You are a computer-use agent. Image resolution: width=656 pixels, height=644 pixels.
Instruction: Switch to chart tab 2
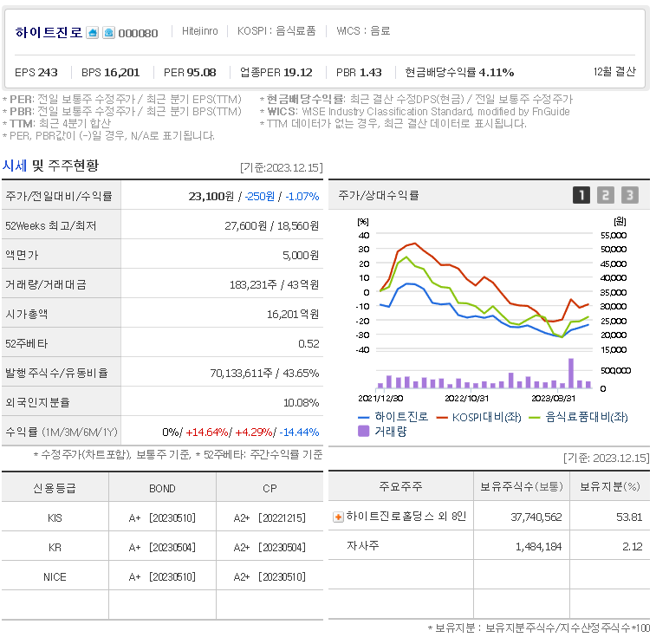tap(606, 195)
